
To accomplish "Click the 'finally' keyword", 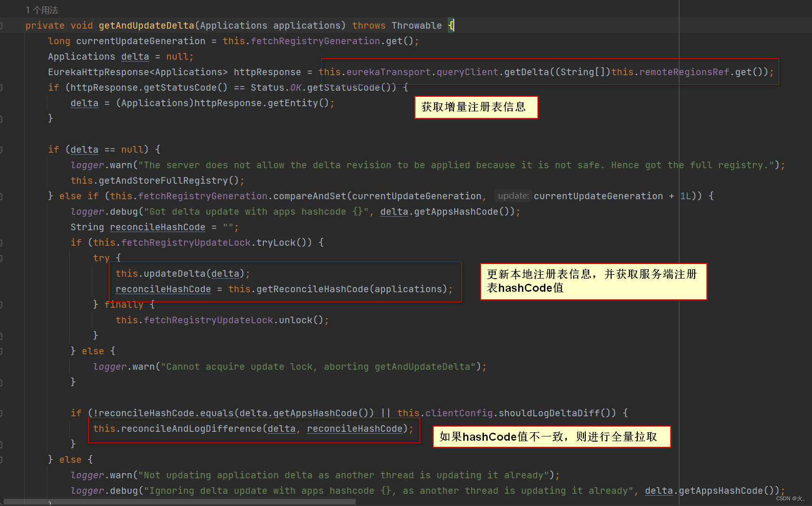I will (124, 304).
